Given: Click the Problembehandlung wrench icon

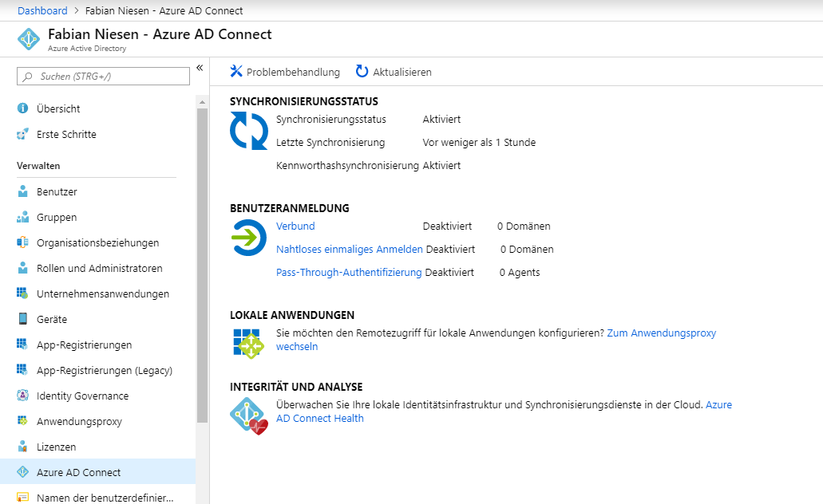Looking at the screenshot, I should point(236,71).
